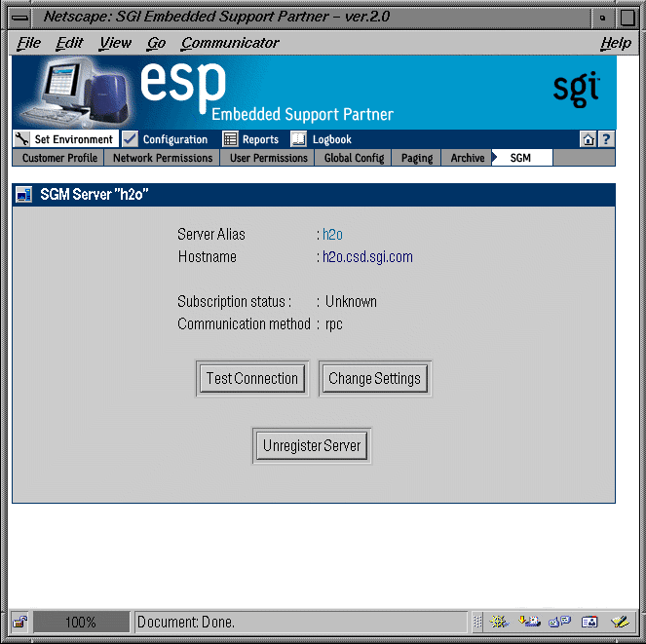This screenshot has width=646, height=644.
Task: Open the window menu button in title bar
Action: pos(19,18)
